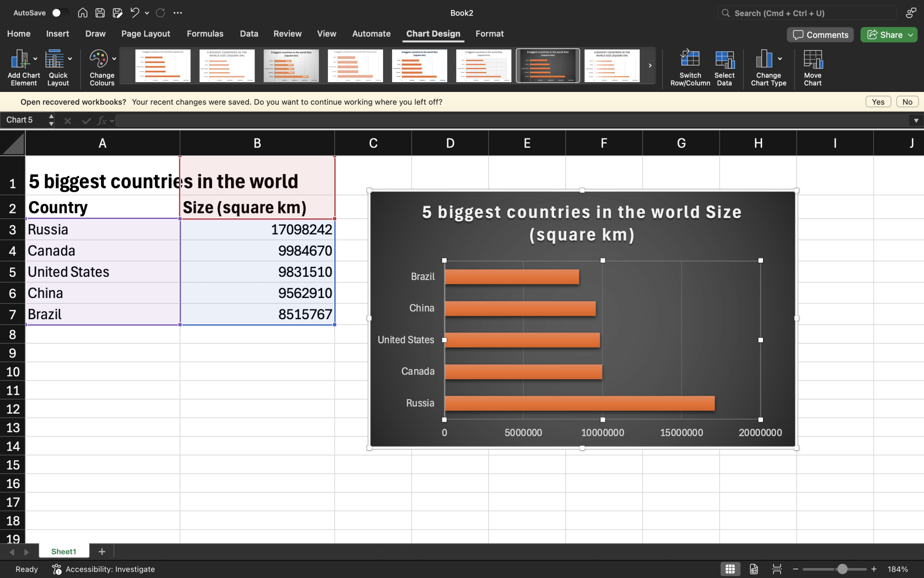
Task: Toggle the AutoSave switch on
Action: pos(60,13)
